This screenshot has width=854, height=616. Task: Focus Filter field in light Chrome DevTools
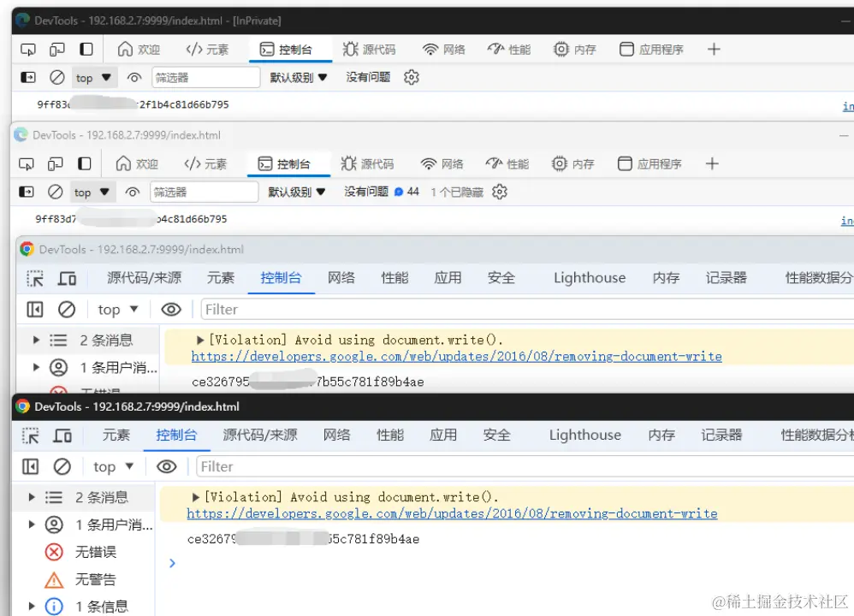(x=527, y=310)
